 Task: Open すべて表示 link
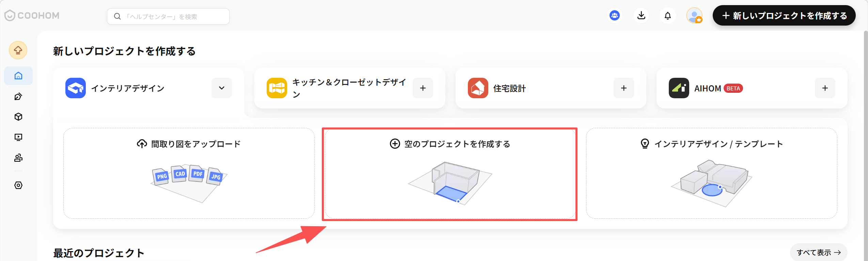[819, 252]
